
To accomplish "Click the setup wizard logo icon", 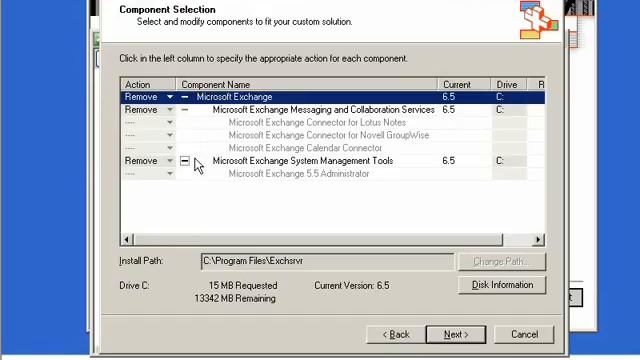I will coord(539,20).
